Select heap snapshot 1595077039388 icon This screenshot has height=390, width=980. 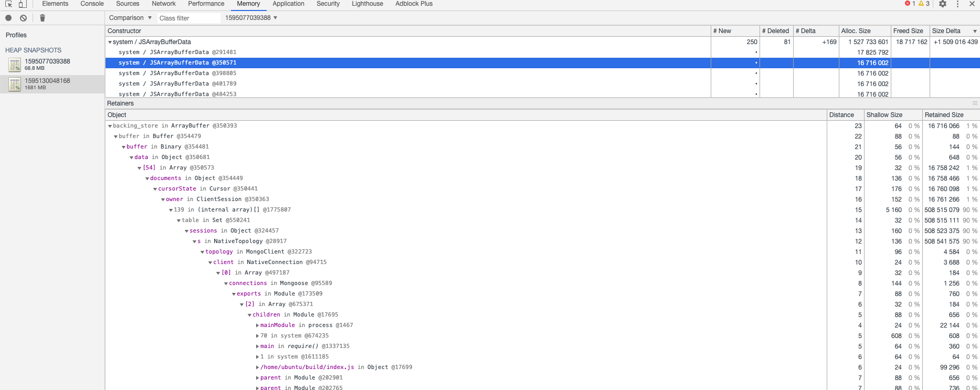click(15, 65)
